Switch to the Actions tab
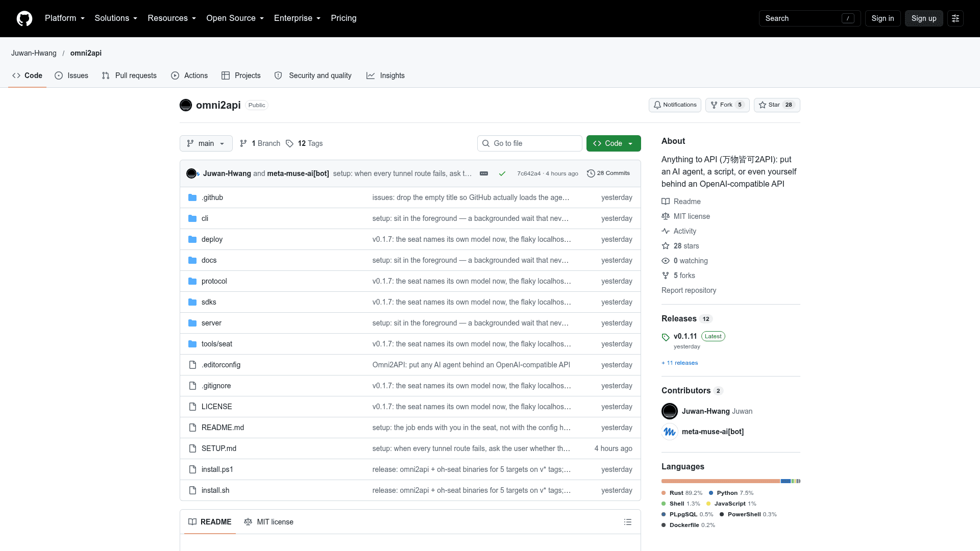Screen dimensions: 980x551 click(x=189, y=76)
